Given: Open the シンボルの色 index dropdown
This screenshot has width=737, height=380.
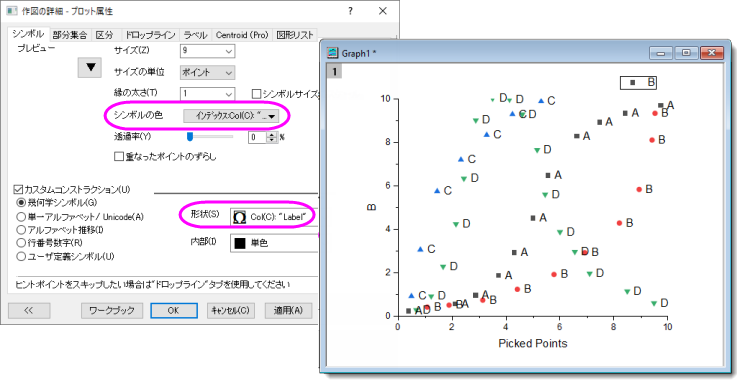Looking at the screenshot, I should [231, 116].
